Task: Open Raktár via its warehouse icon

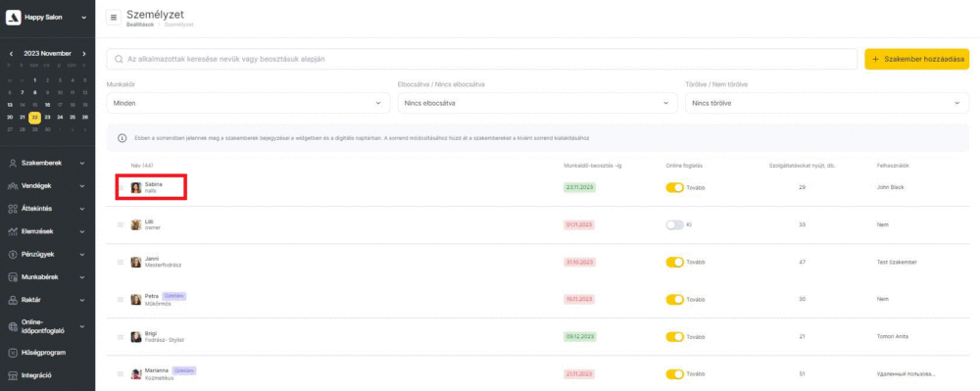Action: click(13, 300)
